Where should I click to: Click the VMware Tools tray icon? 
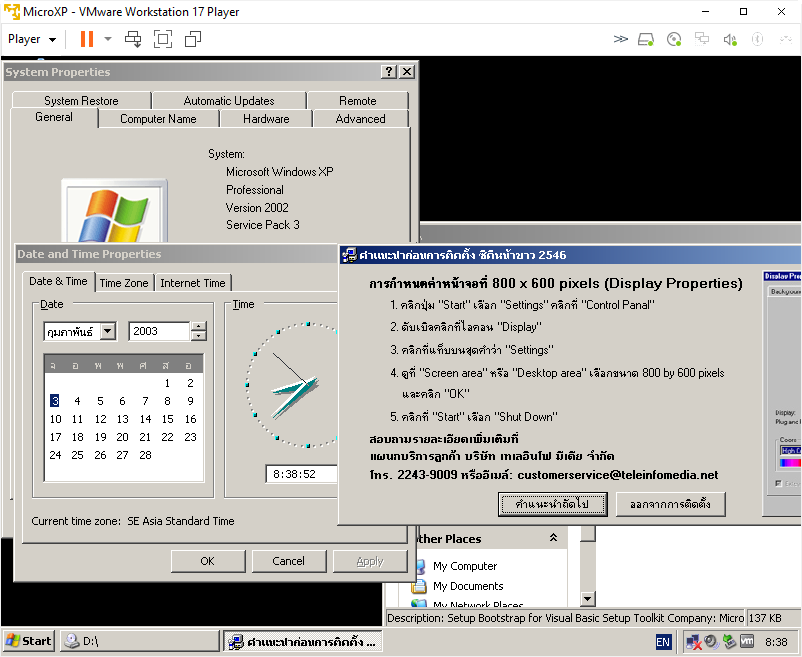(x=747, y=641)
